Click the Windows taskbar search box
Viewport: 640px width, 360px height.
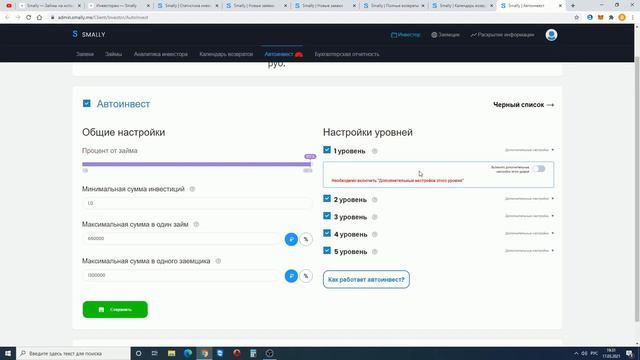tap(73, 353)
